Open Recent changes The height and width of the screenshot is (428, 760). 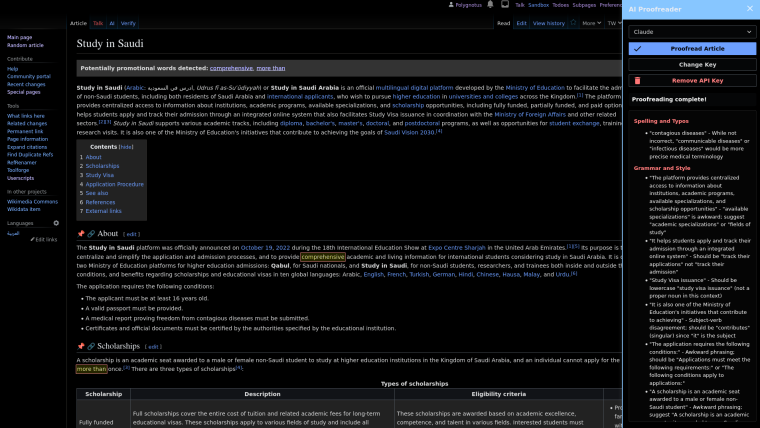(x=26, y=84)
